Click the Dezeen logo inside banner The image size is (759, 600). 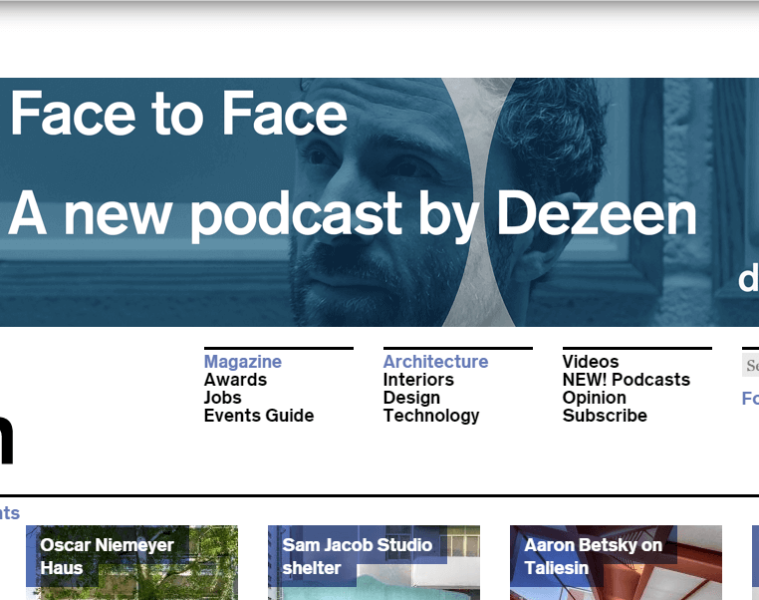point(747,281)
